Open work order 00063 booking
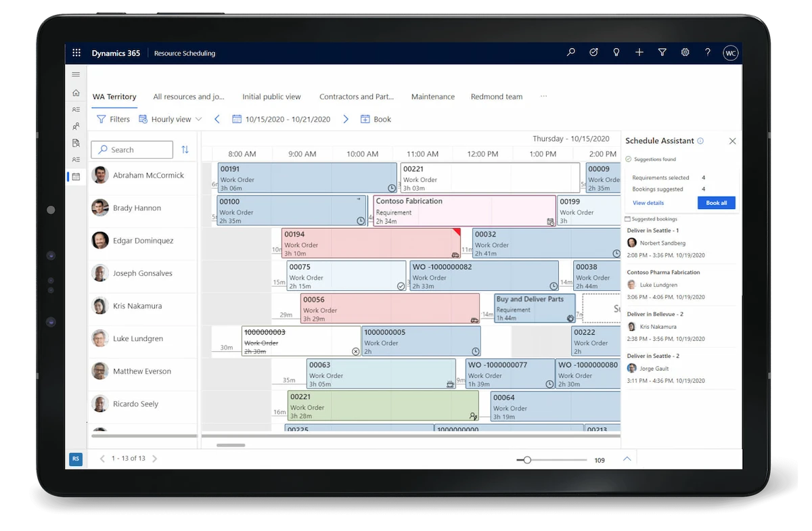Image resolution: width=812 pixels, height=531 pixels. pyautogui.click(x=381, y=373)
